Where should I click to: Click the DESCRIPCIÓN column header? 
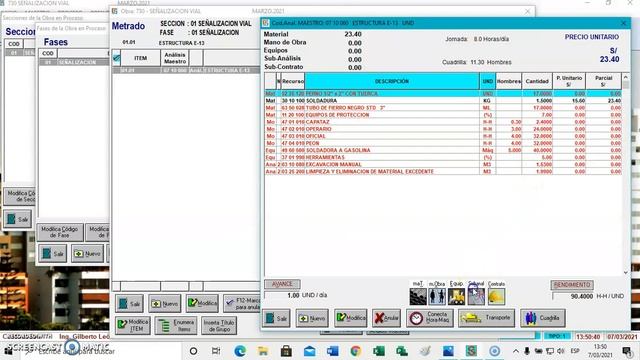392,81
